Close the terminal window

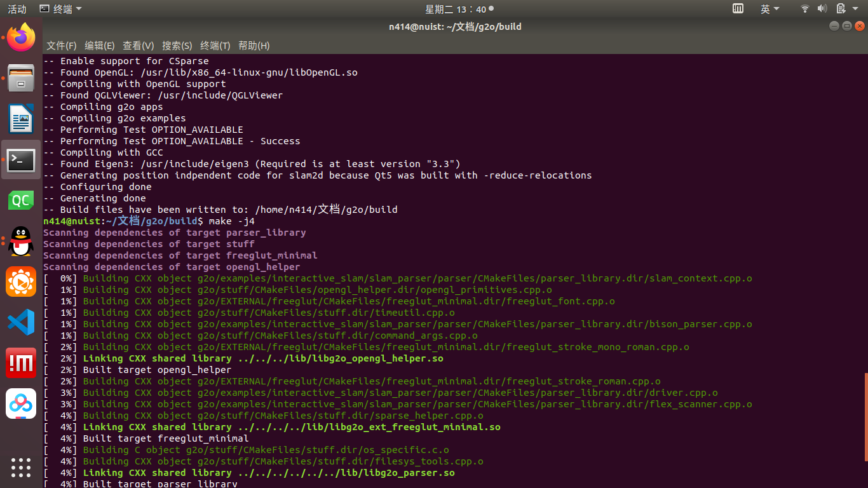coord(860,26)
